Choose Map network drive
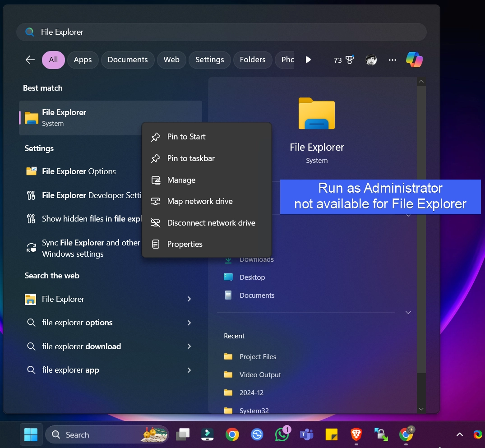 click(206, 201)
